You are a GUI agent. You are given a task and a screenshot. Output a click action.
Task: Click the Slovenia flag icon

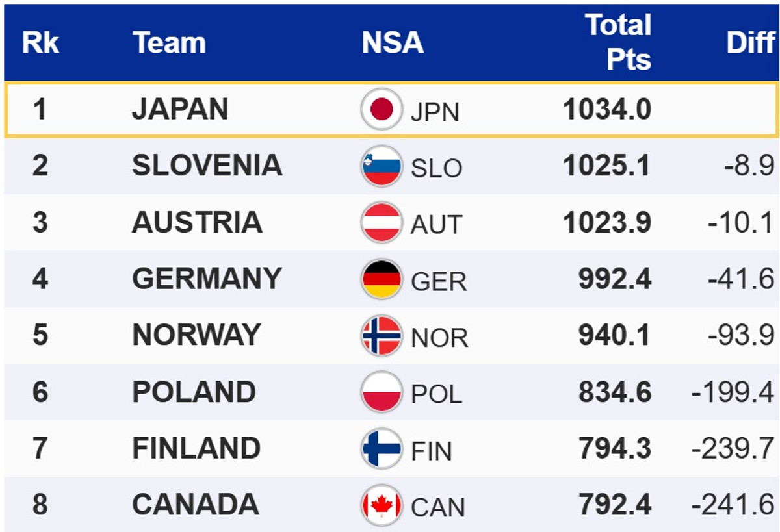tap(382, 166)
